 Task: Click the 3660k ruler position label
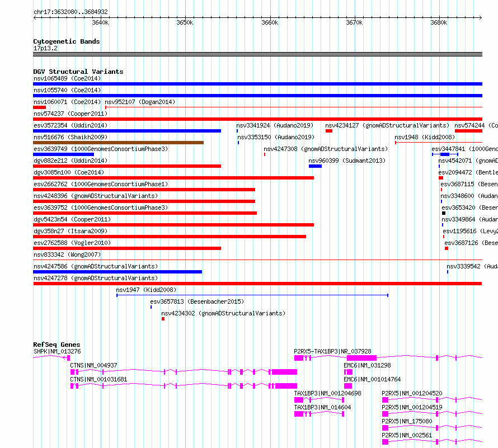pos(270,22)
